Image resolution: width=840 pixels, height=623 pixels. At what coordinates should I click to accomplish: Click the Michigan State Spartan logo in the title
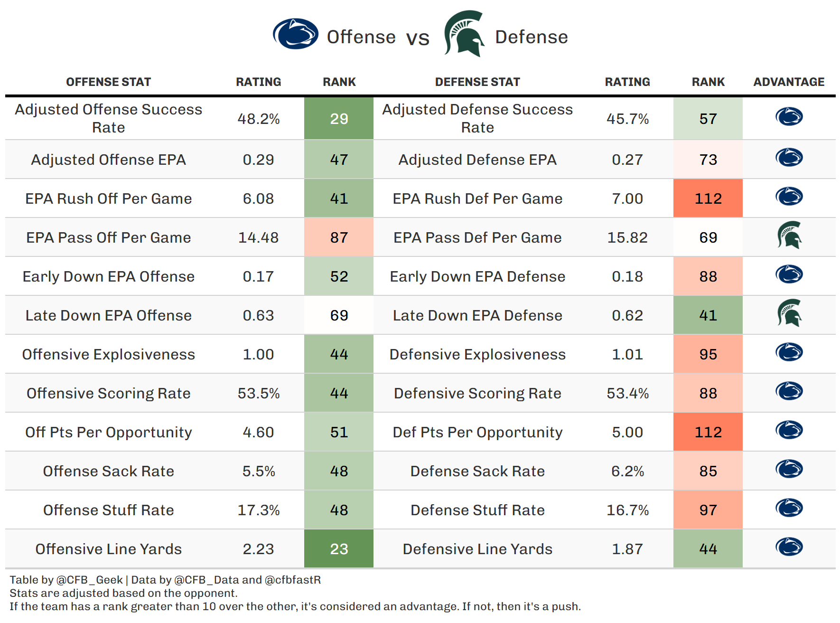click(464, 34)
